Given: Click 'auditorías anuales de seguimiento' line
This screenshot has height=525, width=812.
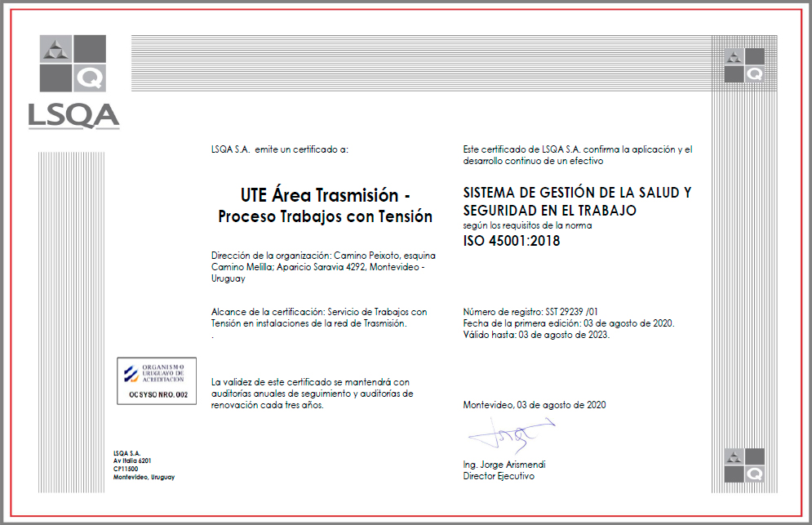Looking at the screenshot, I should [312, 394].
